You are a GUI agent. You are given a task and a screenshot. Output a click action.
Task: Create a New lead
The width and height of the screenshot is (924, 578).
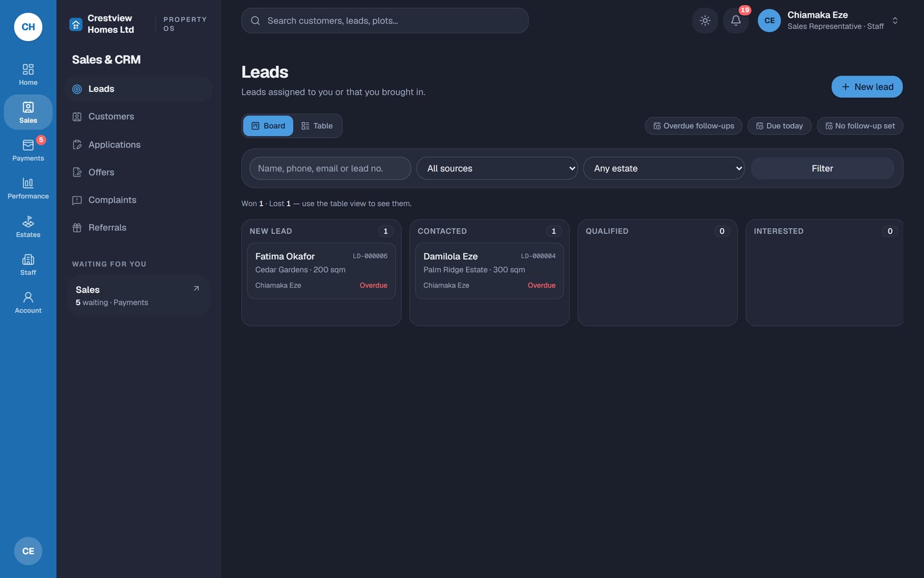tap(867, 87)
